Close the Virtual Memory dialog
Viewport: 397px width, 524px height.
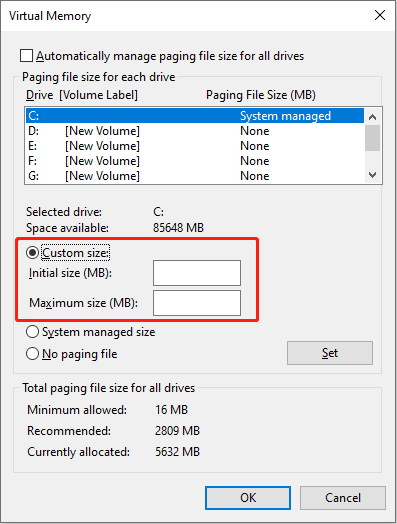pyautogui.click(x=380, y=15)
